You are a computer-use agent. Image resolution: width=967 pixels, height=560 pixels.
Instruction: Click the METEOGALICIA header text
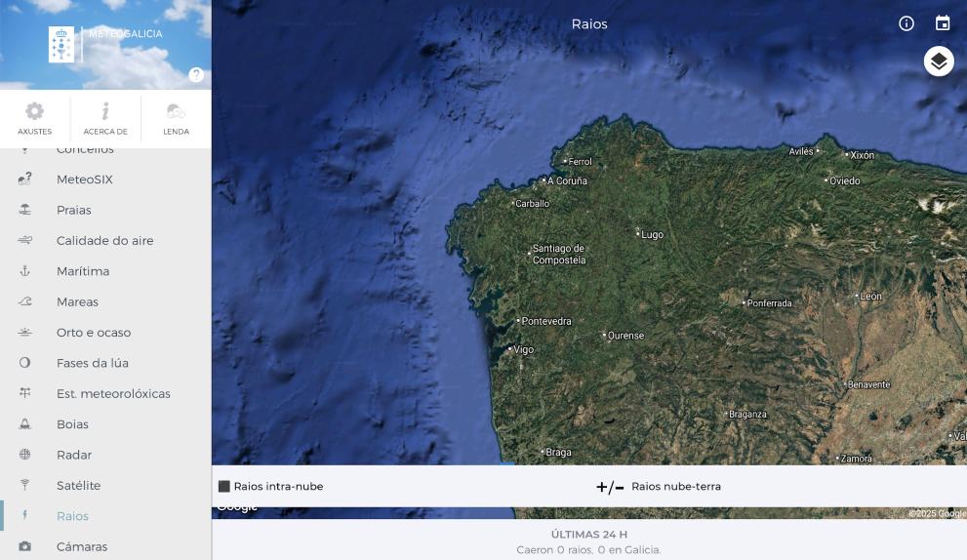pyautogui.click(x=126, y=34)
